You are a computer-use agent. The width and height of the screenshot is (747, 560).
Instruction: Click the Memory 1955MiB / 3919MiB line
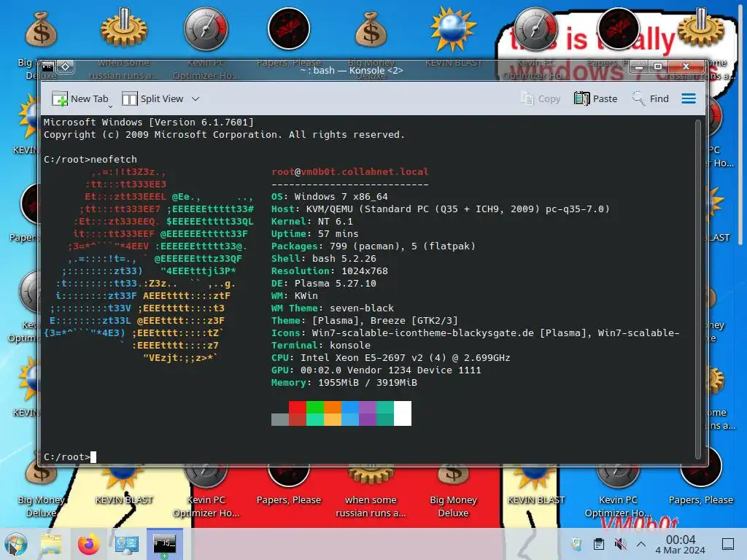pyautogui.click(x=344, y=382)
